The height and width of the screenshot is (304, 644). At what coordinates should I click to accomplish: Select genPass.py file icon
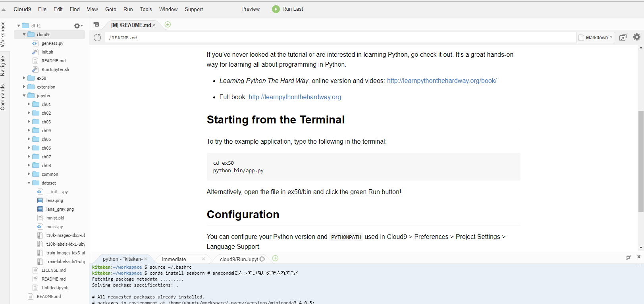pyautogui.click(x=35, y=43)
